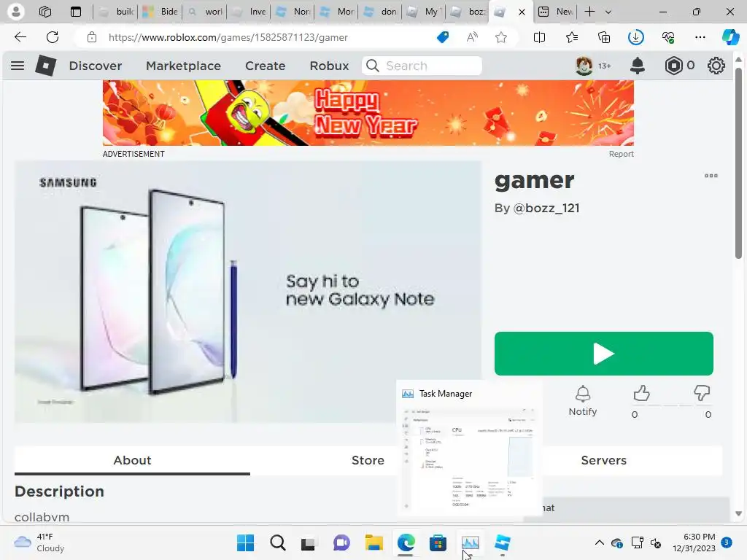This screenshot has width=747, height=560.
Task: Go to Discover page
Action: coord(96,66)
